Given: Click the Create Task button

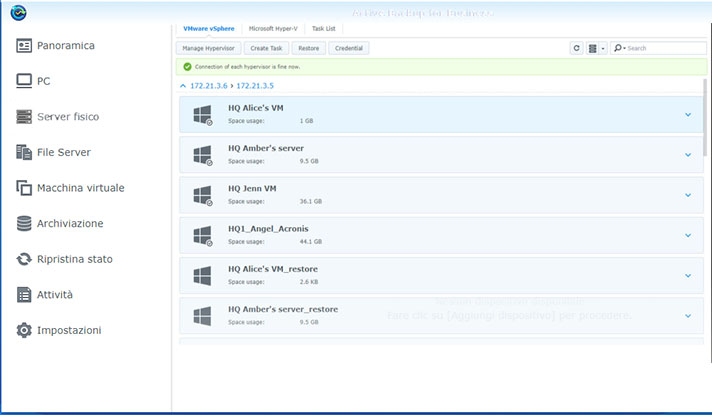Looking at the screenshot, I should [266, 48].
